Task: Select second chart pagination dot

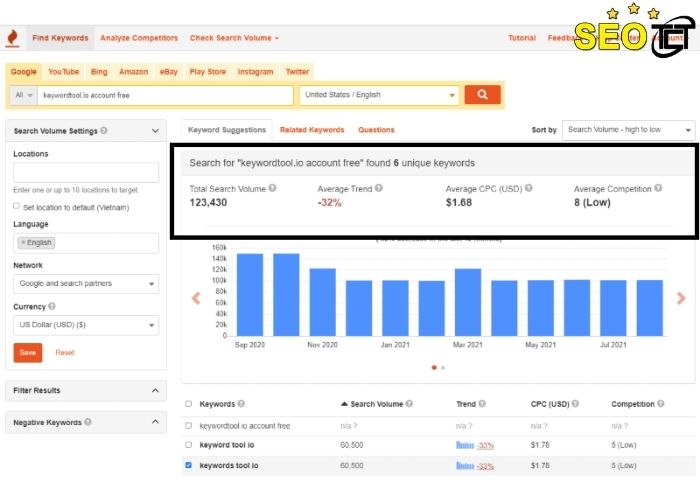Action: 443,367
